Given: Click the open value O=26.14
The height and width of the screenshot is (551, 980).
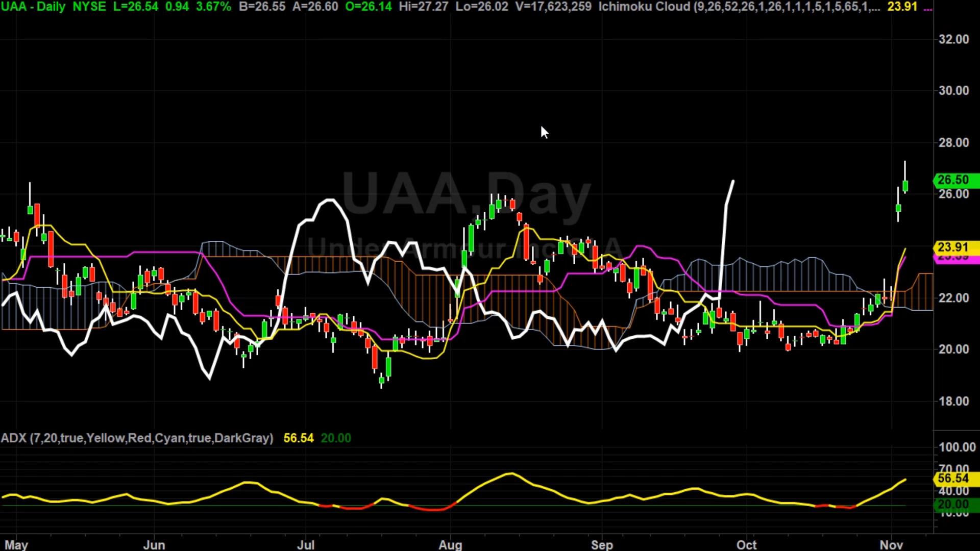Looking at the screenshot, I should click(x=369, y=7).
